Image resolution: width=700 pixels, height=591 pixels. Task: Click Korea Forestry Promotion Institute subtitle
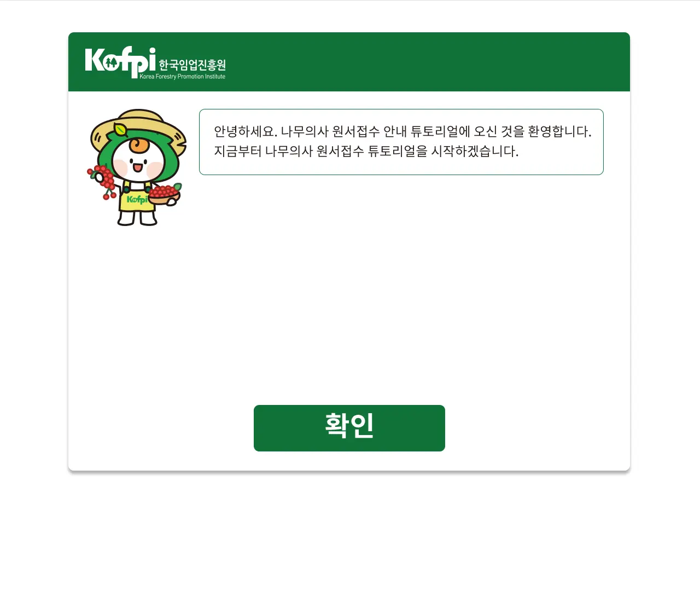(182, 77)
